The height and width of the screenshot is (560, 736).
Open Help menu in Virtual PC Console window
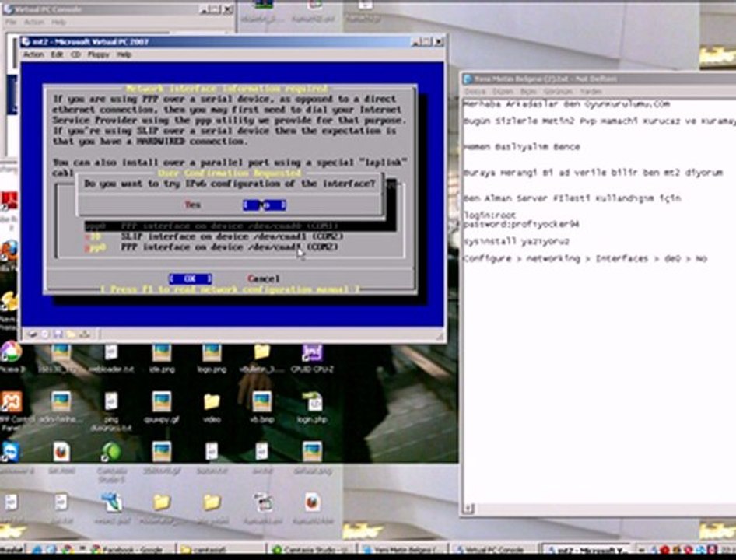click(58, 22)
